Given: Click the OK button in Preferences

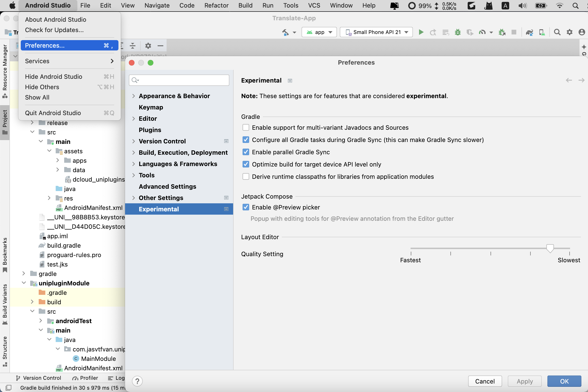Looking at the screenshot, I should tap(564, 381).
